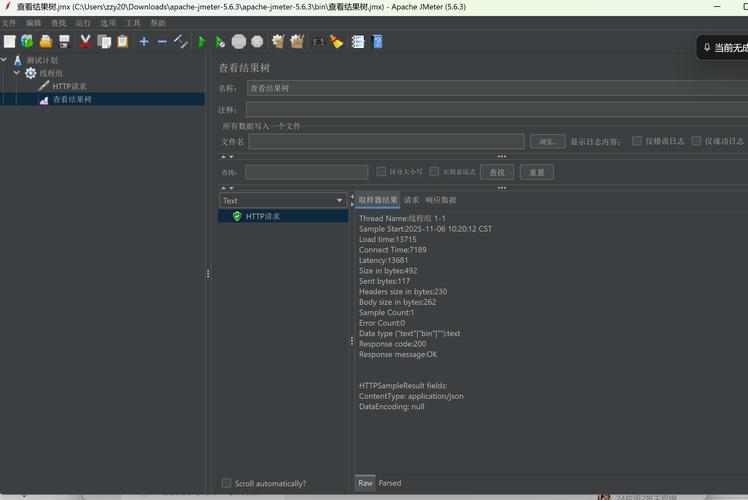Click the Clear results broom icon
Screen dimensions: 748x500
[x=278, y=42]
